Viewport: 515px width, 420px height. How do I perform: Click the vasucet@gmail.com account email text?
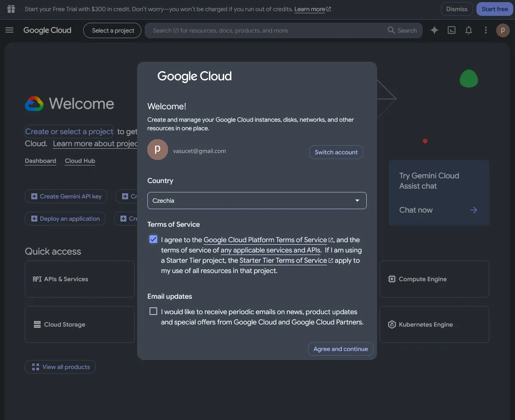pos(199,151)
